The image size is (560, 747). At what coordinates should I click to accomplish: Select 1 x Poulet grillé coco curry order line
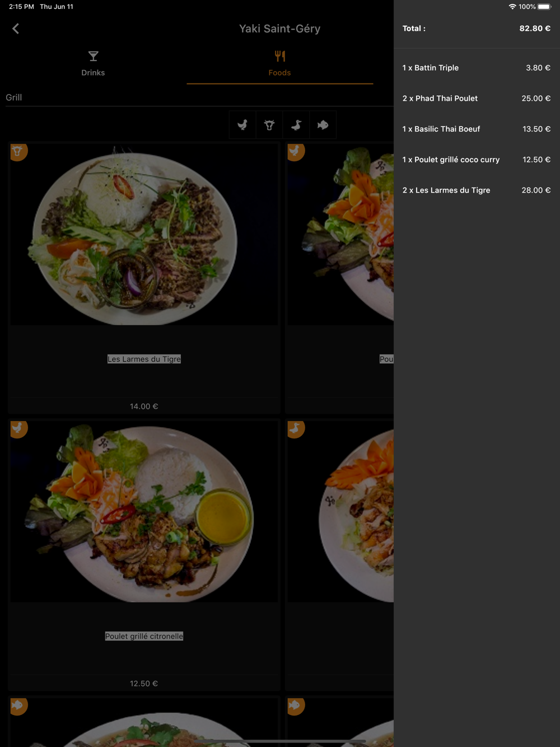(477, 160)
